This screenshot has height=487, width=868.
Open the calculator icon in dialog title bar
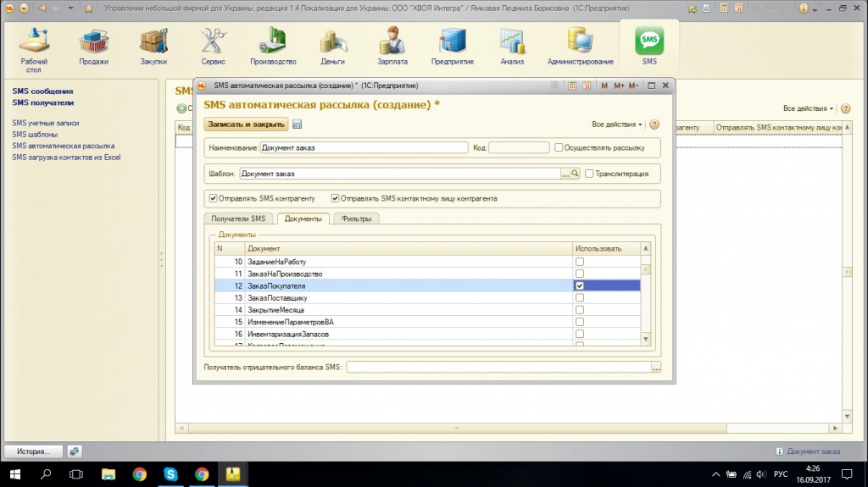coord(572,86)
